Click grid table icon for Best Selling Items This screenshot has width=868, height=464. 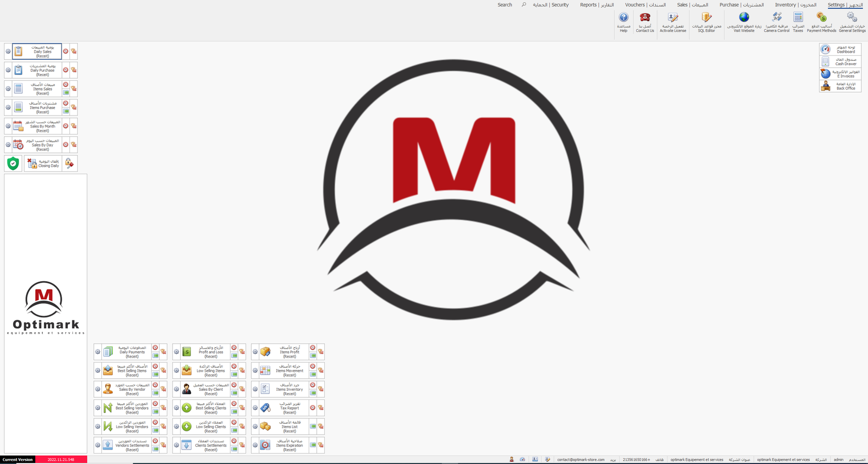156,374
